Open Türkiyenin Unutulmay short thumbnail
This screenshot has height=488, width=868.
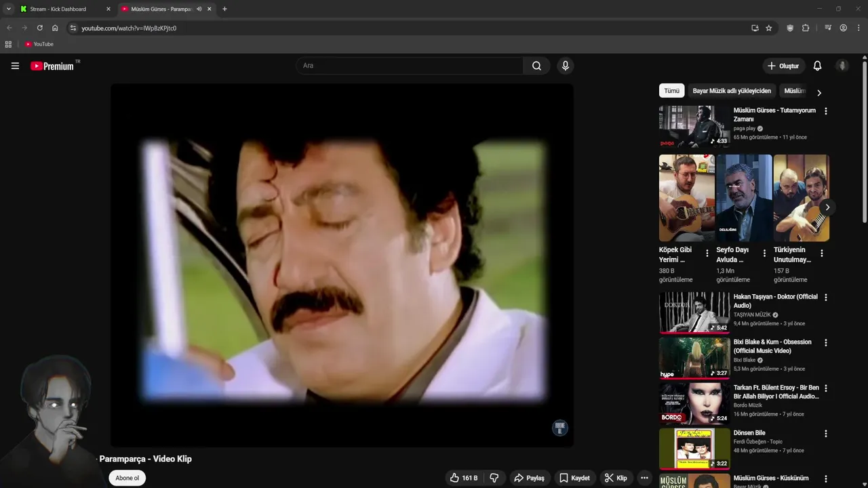click(801, 198)
